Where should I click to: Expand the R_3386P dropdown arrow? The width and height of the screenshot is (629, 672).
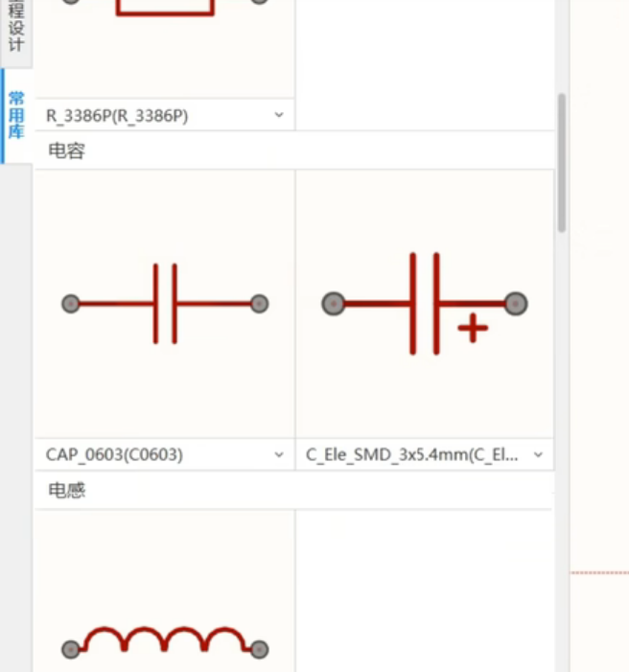pyautogui.click(x=279, y=115)
